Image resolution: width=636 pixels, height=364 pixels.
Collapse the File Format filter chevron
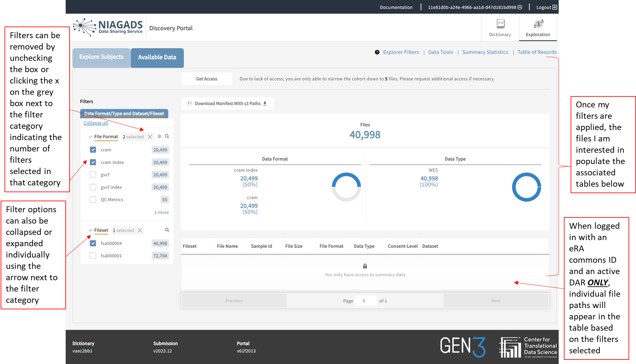[x=90, y=137]
